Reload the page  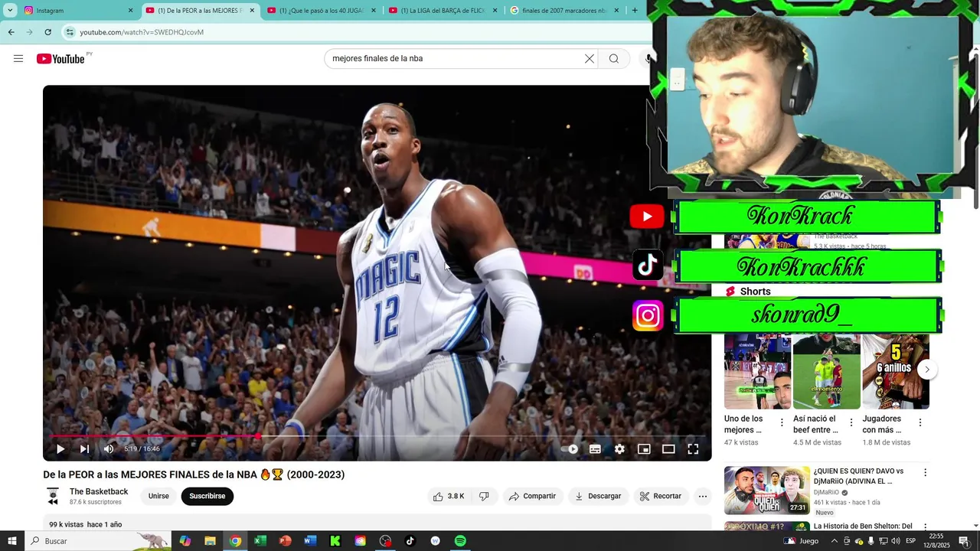[x=47, y=32]
